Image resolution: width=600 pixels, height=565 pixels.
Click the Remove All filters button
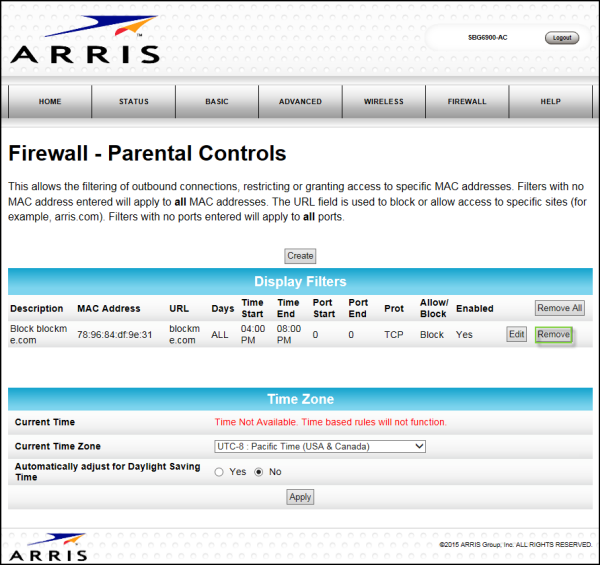(559, 308)
